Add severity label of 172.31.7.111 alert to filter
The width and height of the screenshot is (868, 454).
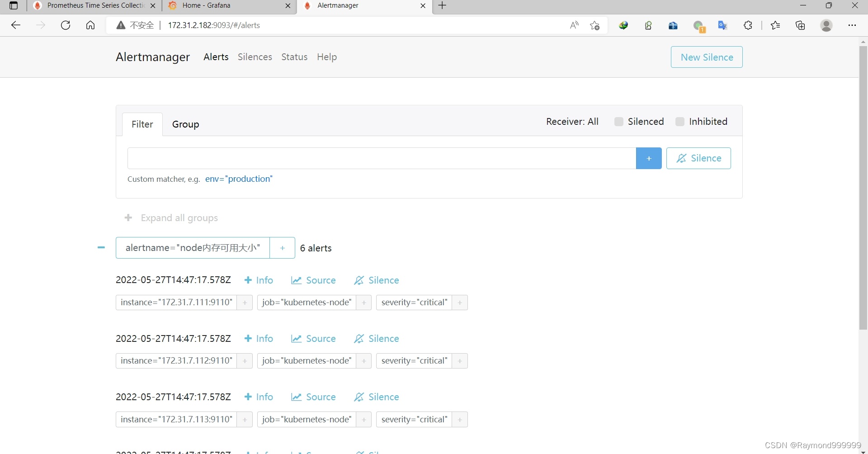pyautogui.click(x=460, y=303)
